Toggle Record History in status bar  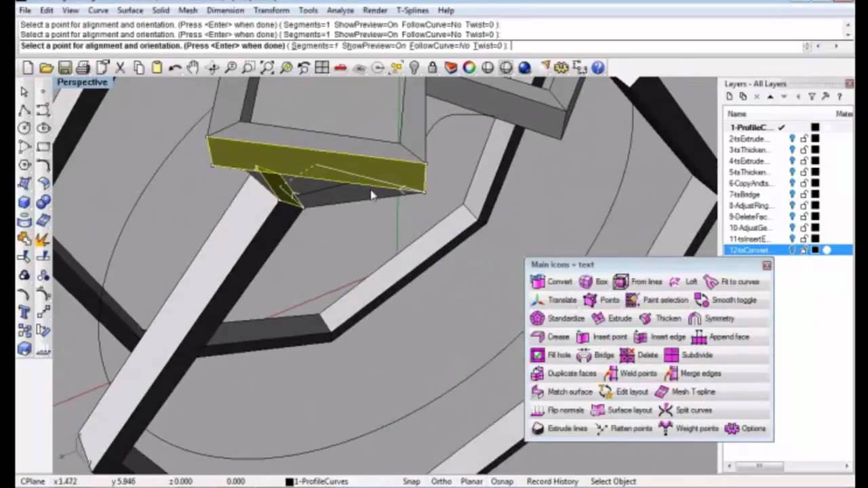click(553, 481)
